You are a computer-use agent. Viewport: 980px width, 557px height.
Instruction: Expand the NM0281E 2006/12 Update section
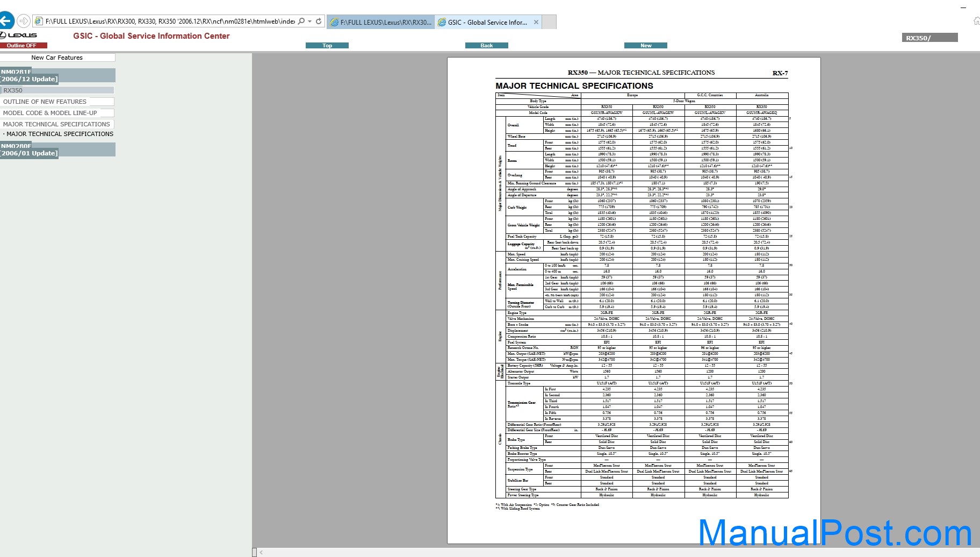coord(57,75)
